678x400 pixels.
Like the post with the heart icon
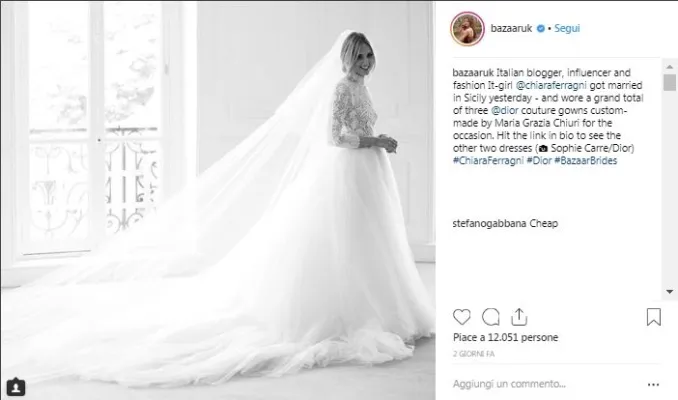pyautogui.click(x=461, y=317)
